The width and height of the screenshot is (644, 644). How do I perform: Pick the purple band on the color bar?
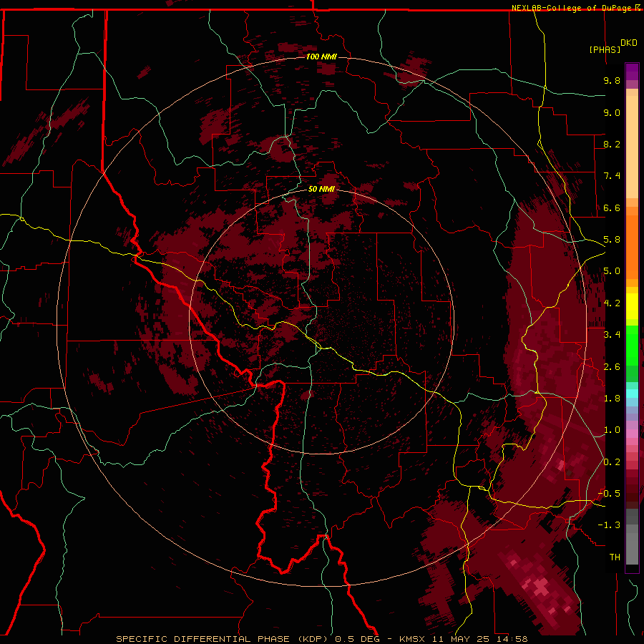tap(632, 72)
